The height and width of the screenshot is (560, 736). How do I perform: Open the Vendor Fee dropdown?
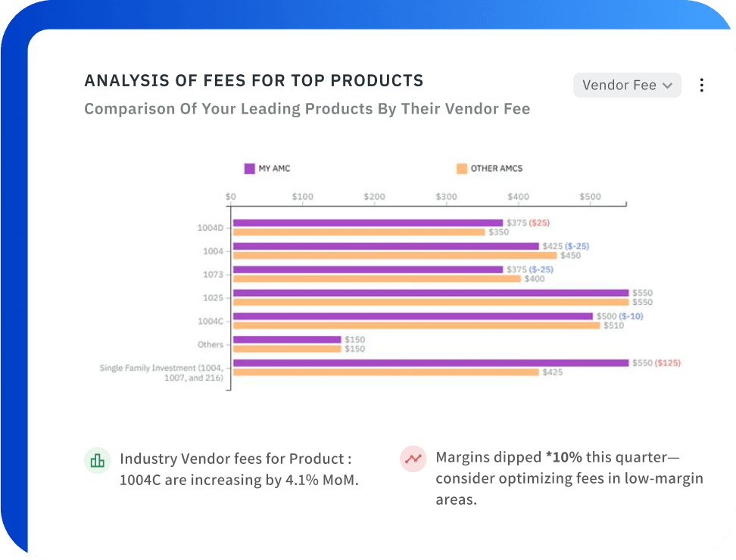[x=627, y=85]
